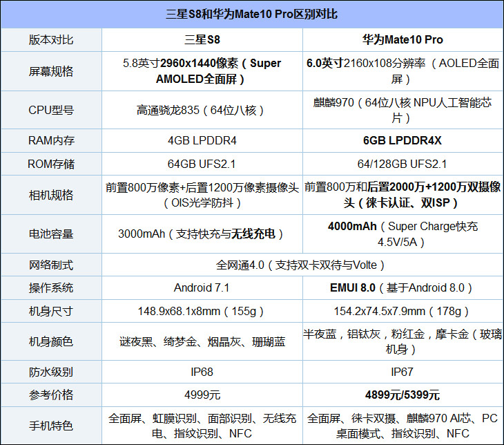Click the Android 7.1 cell

pyautogui.click(x=202, y=287)
